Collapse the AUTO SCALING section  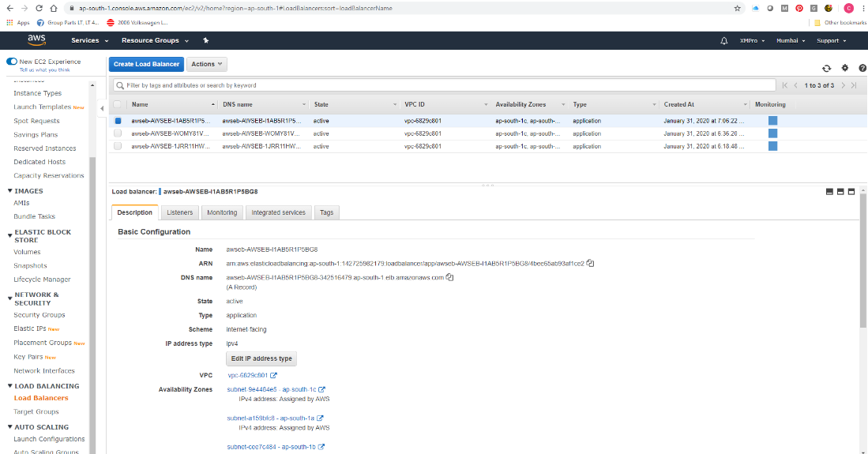click(10, 427)
